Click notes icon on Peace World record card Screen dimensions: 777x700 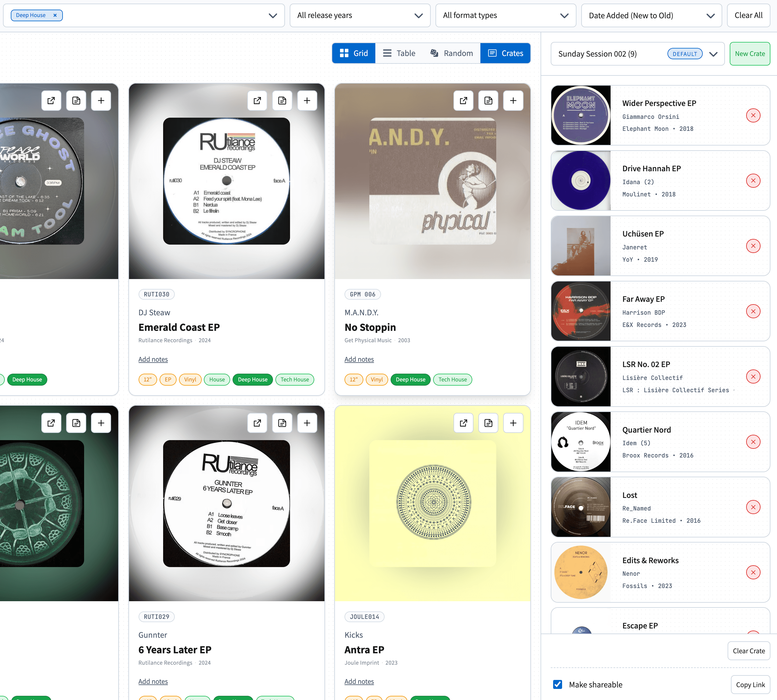(76, 100)
